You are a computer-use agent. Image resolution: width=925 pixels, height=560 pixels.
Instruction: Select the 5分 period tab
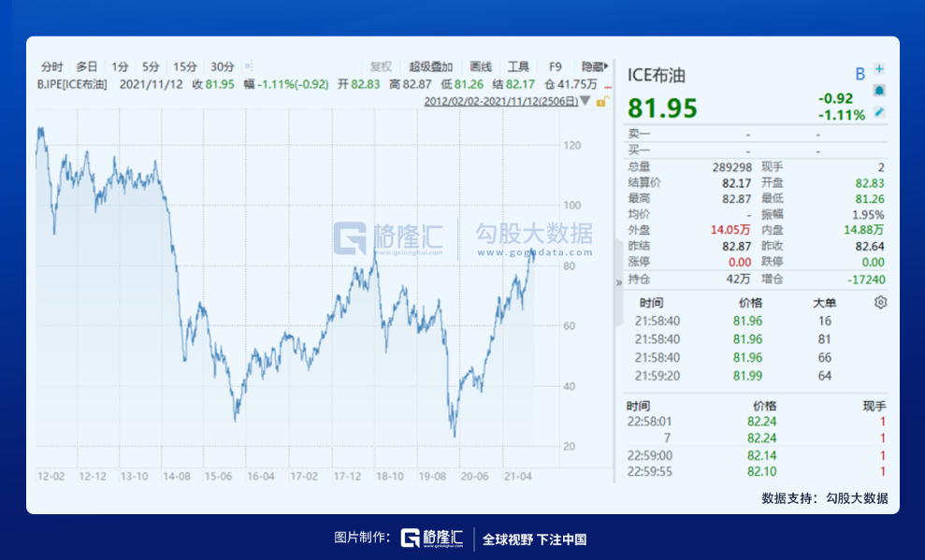tap(151, 66)
